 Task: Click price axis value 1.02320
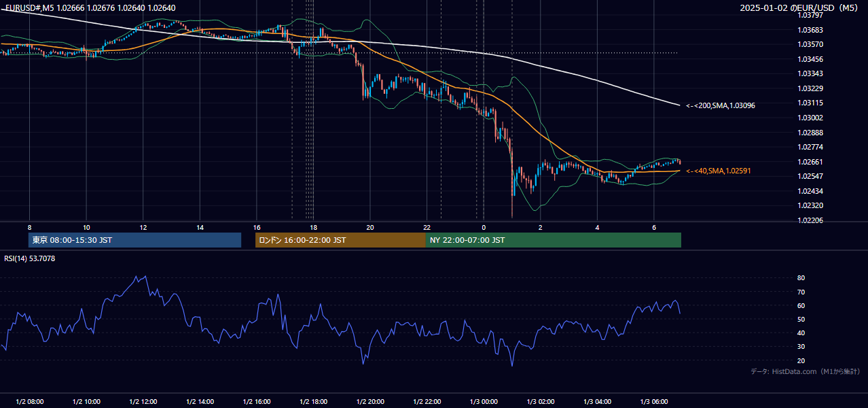pos(810,205)
